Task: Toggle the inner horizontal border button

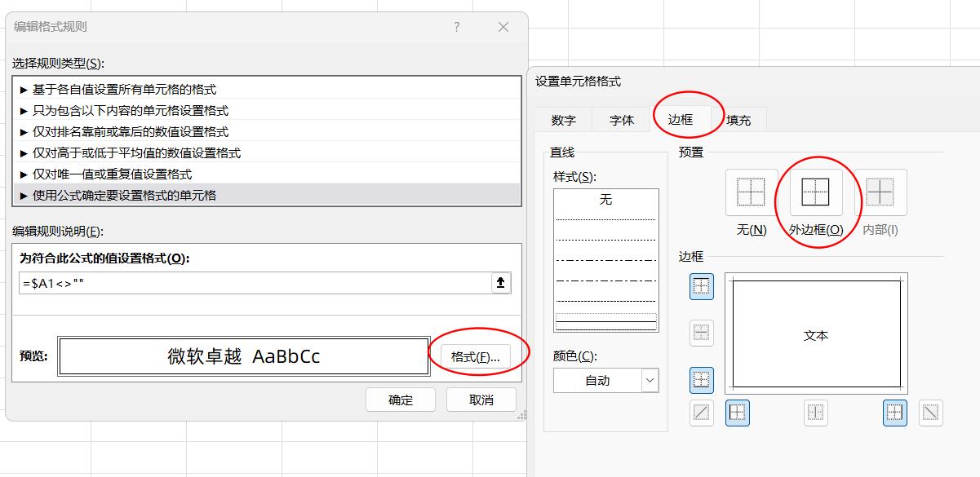Action: pyautogui.click(x=702, y=333)
